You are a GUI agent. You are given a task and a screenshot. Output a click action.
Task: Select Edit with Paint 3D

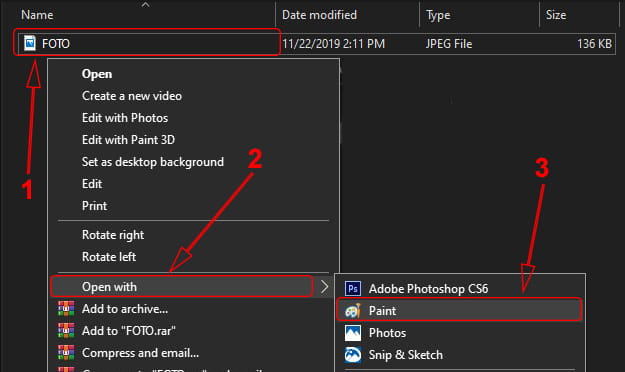point(128,140)
